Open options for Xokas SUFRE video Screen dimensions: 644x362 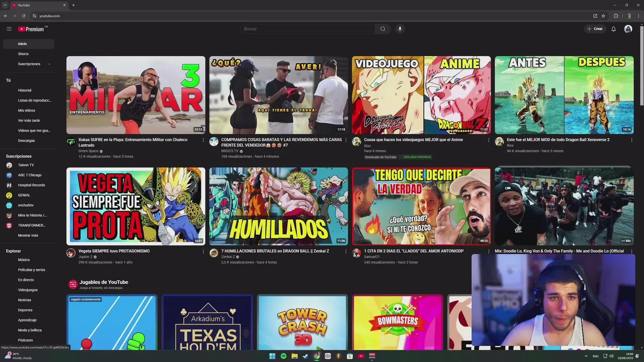point(203,140)
